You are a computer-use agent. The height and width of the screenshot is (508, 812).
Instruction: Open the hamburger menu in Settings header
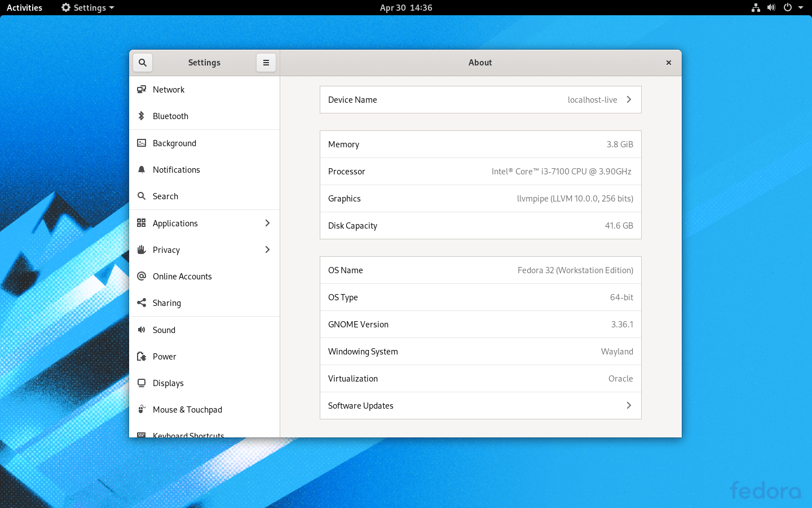tap(266, 63)
